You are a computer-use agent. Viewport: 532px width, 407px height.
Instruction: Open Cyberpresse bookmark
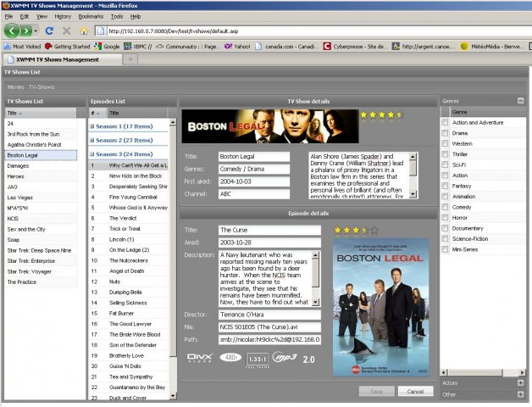point(355,47)
